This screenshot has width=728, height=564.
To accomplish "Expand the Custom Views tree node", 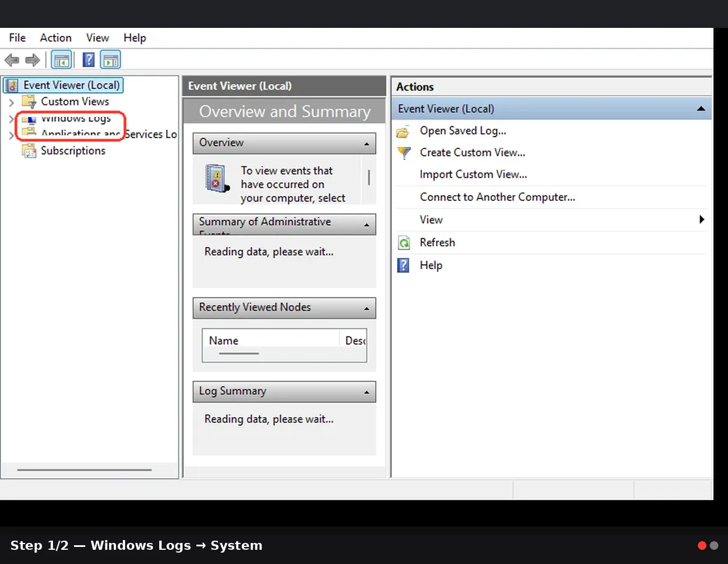I will click(x=11, y=102).
